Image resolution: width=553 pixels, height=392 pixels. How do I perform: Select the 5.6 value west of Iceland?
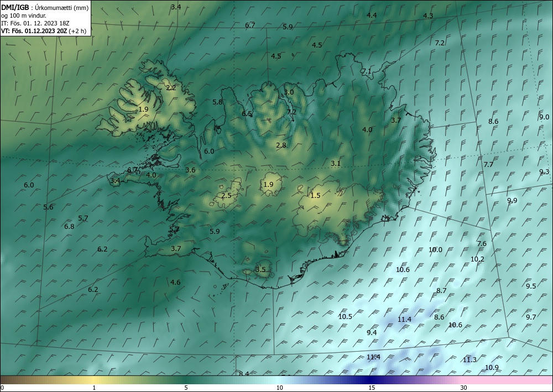(x=48, y=207)
